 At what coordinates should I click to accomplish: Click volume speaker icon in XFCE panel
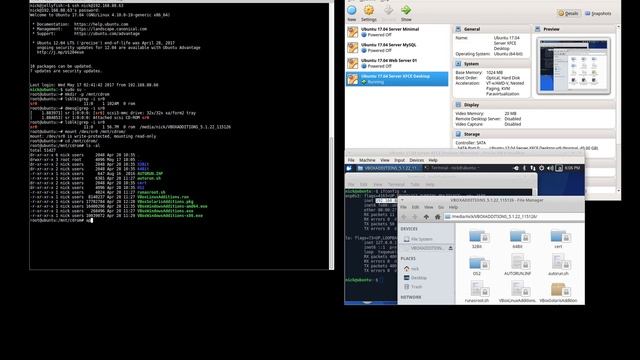(550, 168)
